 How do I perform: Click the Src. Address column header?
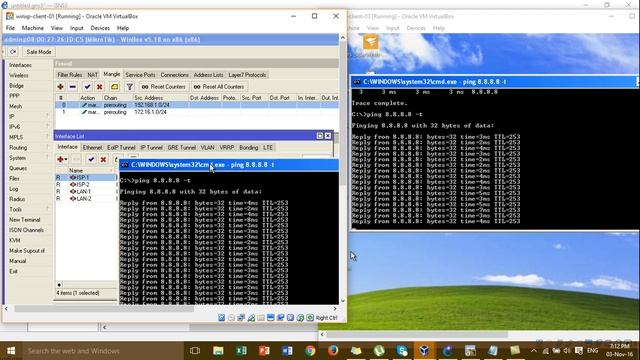(x=160, y=98)
